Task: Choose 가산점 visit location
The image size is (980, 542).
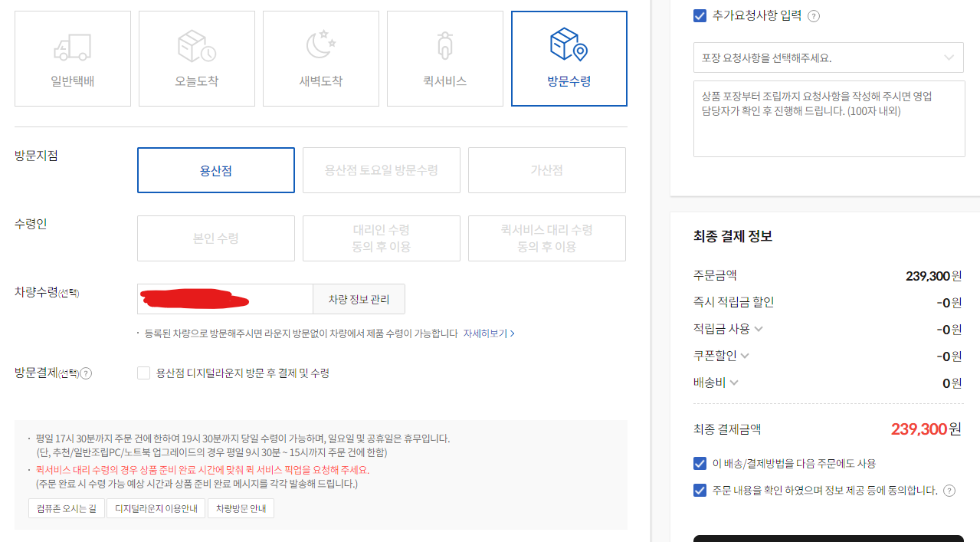Action: [547, 170]
